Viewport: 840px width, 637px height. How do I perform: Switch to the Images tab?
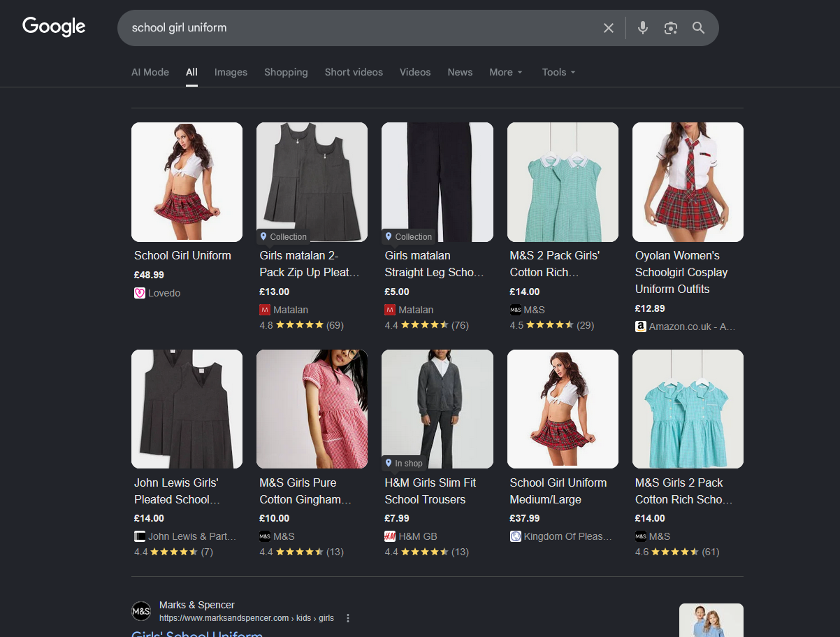(x=231, y=72)
